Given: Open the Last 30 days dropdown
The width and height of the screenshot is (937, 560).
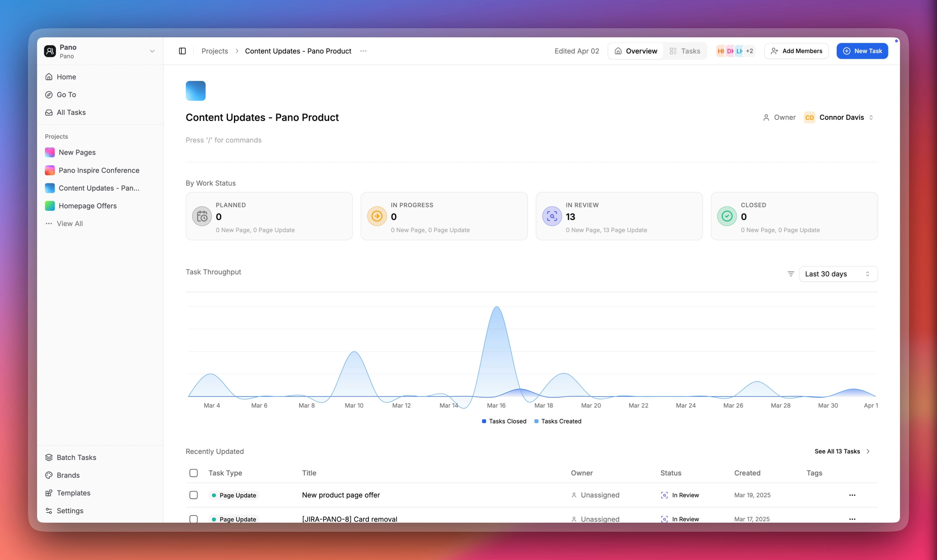Looking at the screenshot, I should click(838, 274).
